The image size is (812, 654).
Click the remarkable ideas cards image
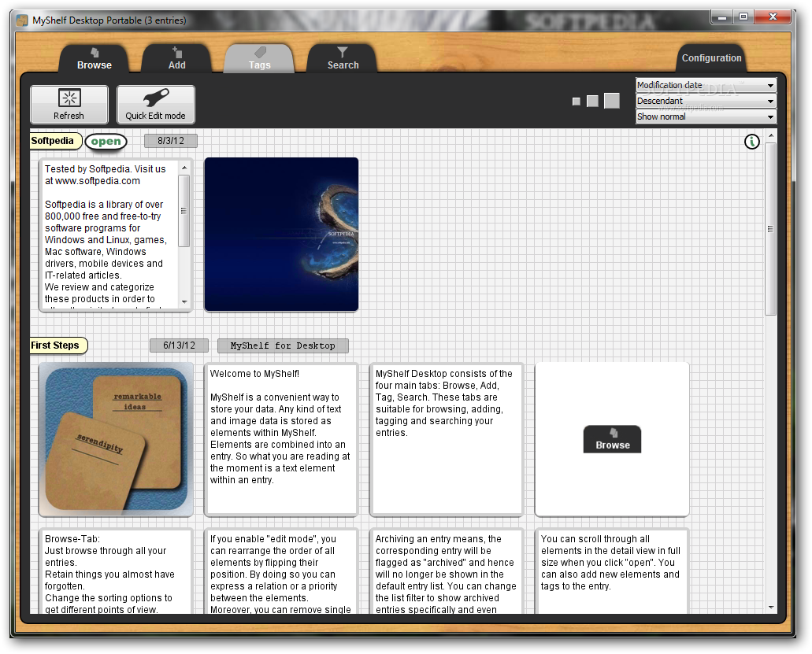(x=116, y=439)
